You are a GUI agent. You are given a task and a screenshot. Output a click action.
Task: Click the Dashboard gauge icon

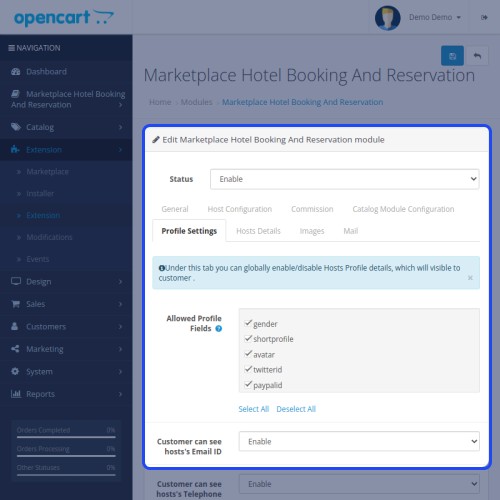click(15, 72)
